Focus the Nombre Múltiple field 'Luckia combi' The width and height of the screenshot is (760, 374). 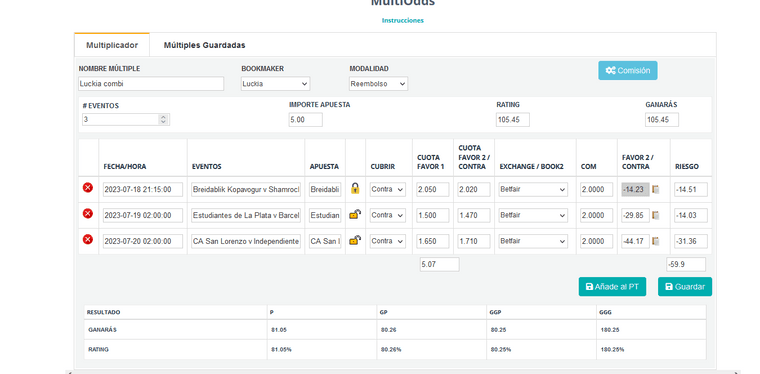[151, 83]
